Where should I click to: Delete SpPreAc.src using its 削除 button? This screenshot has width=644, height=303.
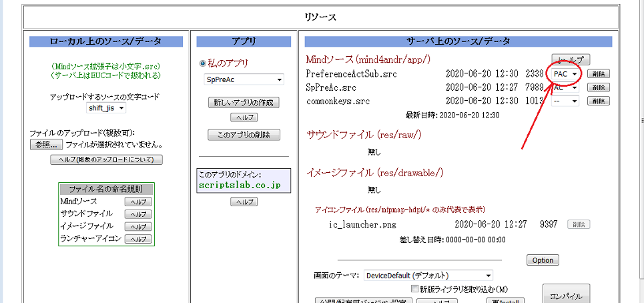598,87
